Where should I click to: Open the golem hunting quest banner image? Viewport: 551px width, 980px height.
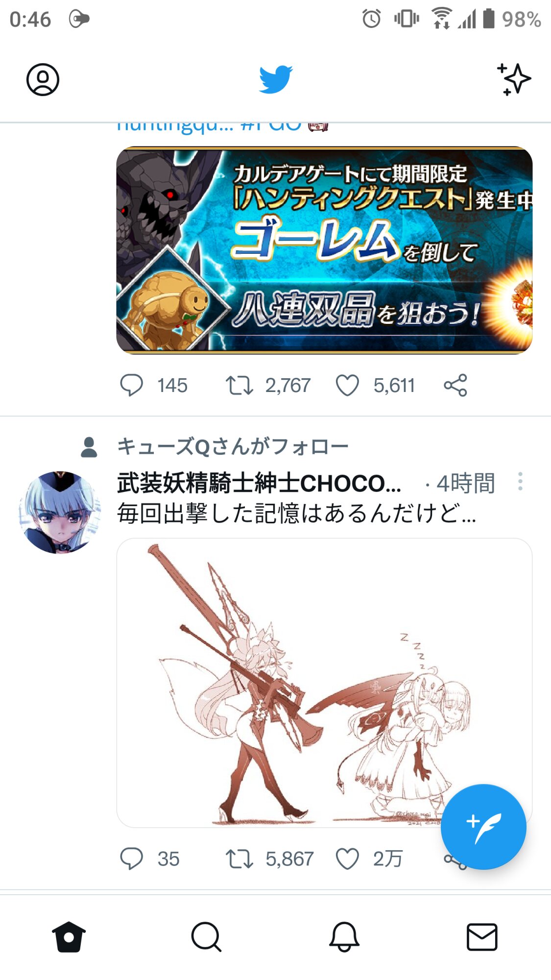[x=324, y=250]
